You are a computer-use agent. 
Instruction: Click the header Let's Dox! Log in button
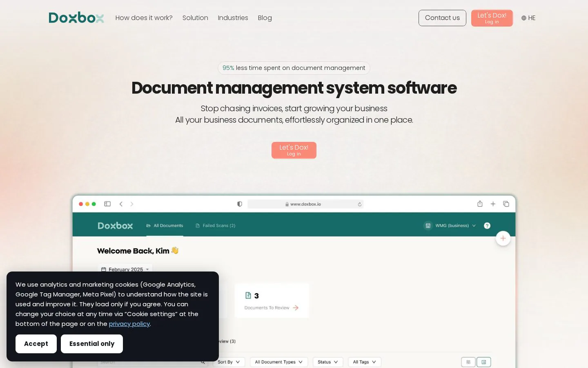coord(492,18)
